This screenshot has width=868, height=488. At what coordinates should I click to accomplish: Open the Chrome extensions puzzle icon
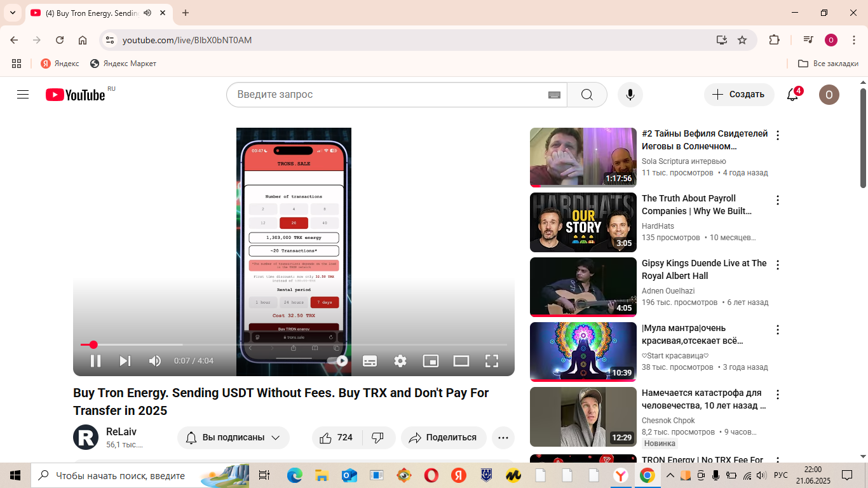point(774,40)
